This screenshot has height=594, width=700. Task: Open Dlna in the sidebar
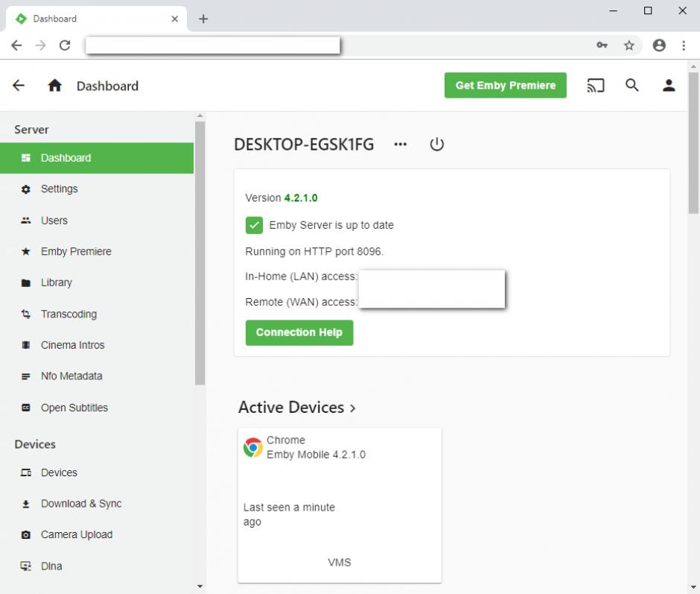coord(97,566)
